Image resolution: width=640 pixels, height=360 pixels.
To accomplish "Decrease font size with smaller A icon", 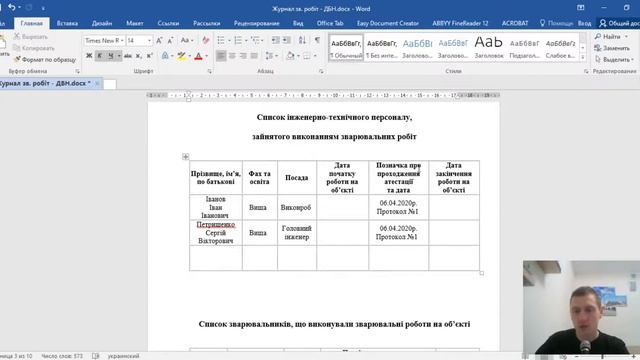I will tap(171, 40).
